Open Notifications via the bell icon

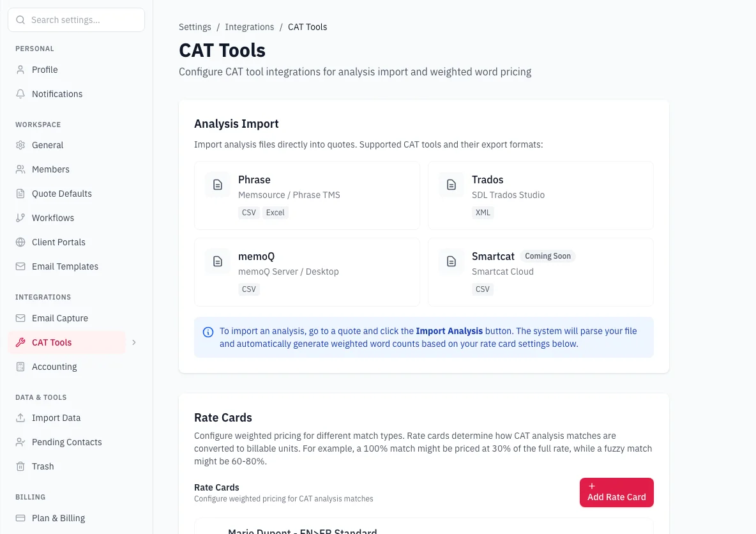pyautogui.click(x=20, y=94)
